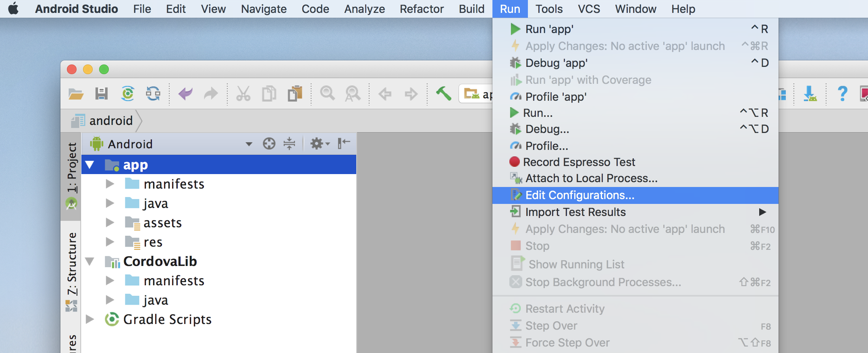Select Edit Configurations... menu item
This screenshot has height=353, width=868.
click(635, 195)
